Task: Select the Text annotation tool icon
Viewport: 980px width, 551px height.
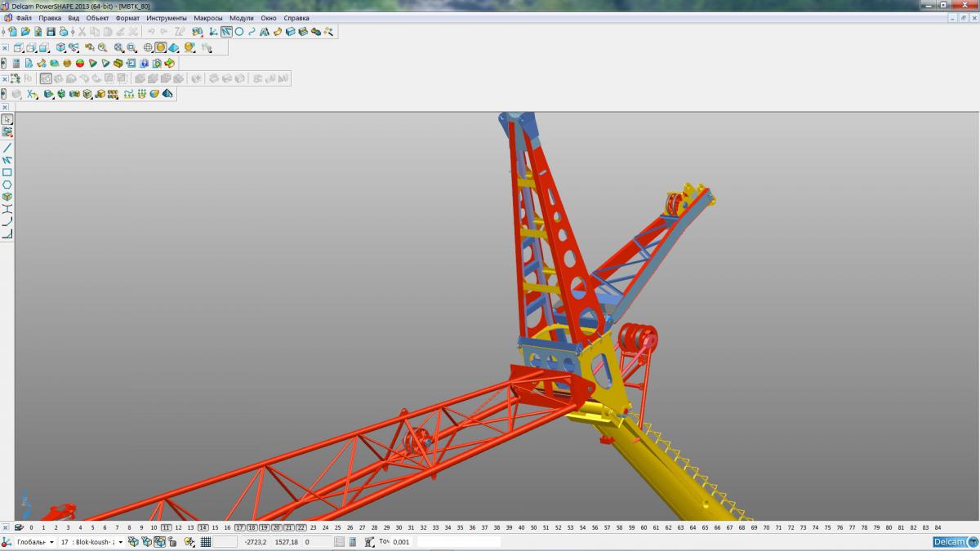Action: 265,32
